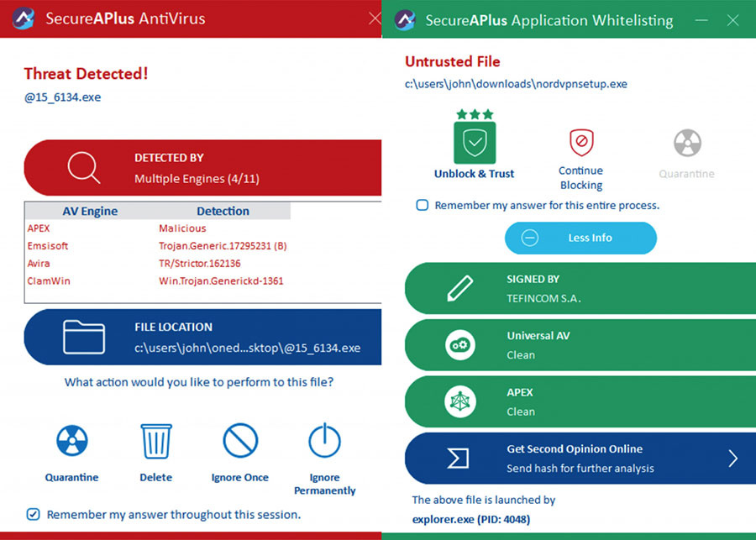756x540 pixels.
Task: Click the Universal AV cloud icon
Action: click(x=460, y=344)
